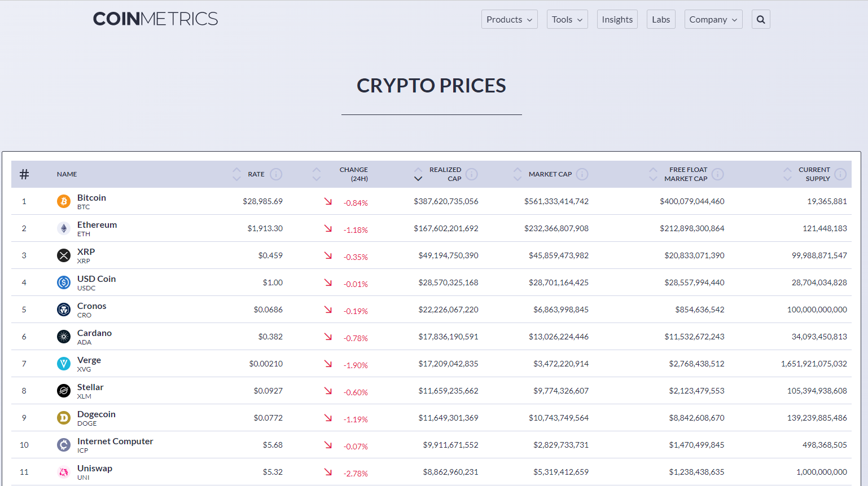The image size is (868, 486).
Task: Sort table by Realized Cap arrows
Action: point(418,174)
